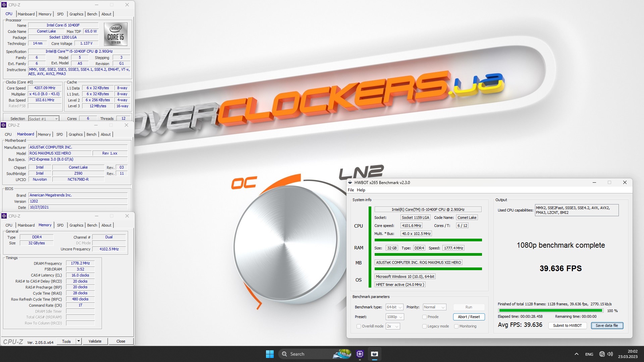Click the green RAM status bar in HWBOT
Image resolution: width=644 pixels, height=362 pixels.
428,254
